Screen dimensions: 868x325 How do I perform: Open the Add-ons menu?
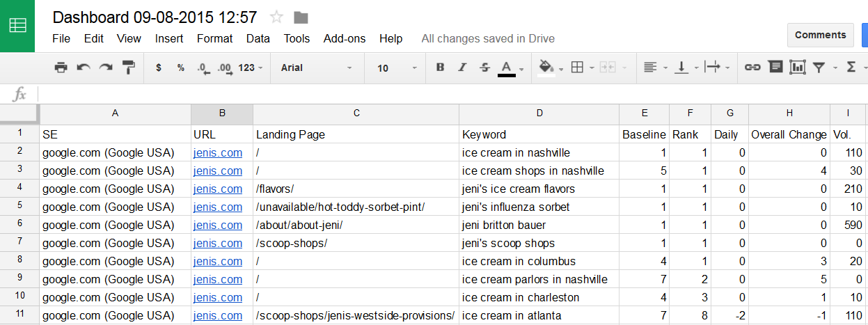point(345,38)
